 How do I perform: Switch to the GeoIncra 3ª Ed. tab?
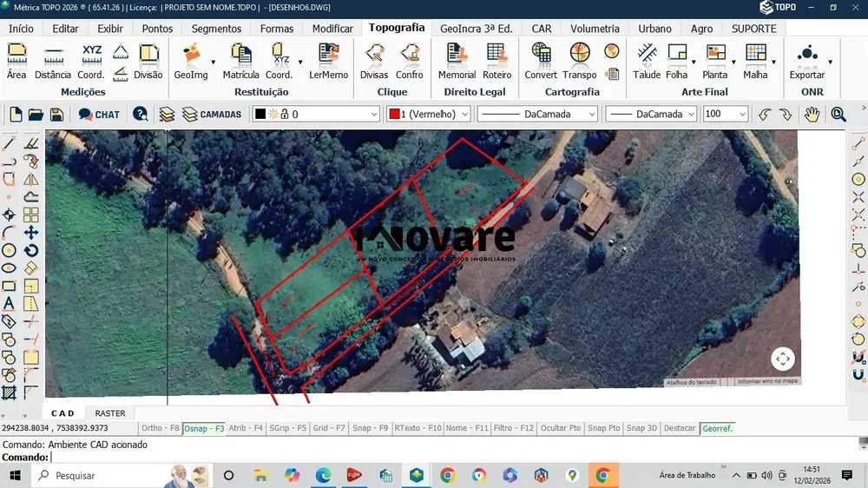(x=476, y=29)
